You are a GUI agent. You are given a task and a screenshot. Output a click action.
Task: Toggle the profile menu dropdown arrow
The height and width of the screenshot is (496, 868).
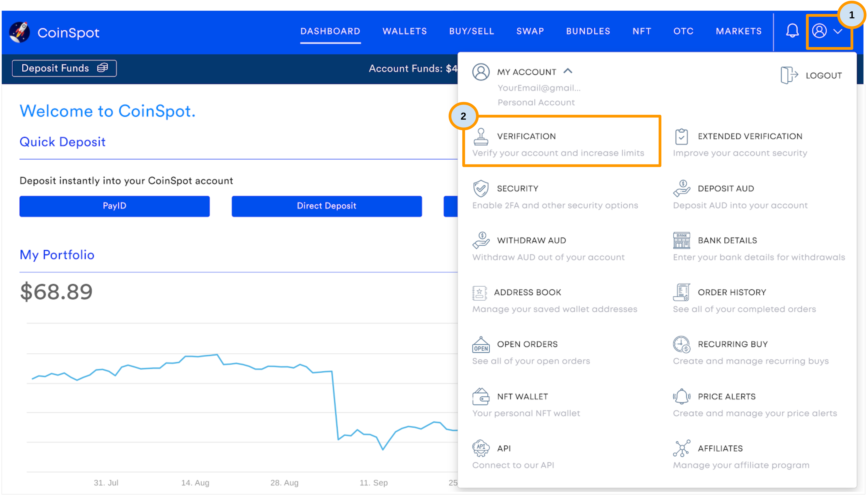[x=837, y=31]
